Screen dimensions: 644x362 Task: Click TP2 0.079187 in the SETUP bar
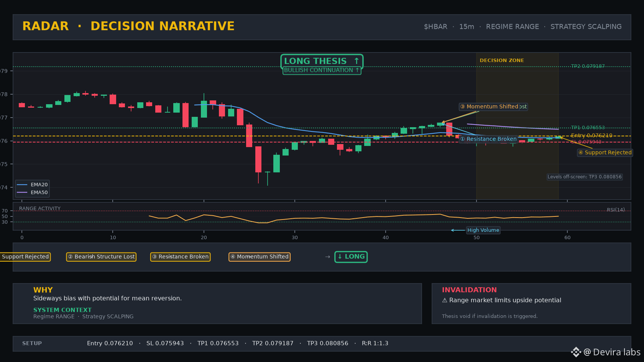[x=273, y=343]
